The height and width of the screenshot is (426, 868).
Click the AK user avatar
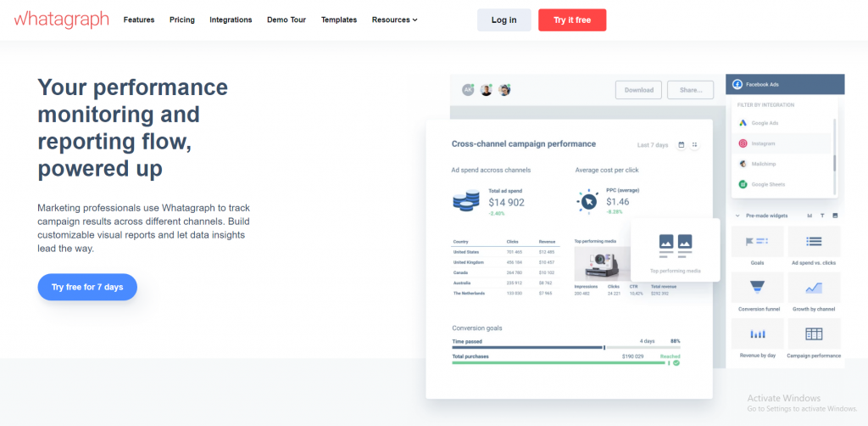pos(468,90)
